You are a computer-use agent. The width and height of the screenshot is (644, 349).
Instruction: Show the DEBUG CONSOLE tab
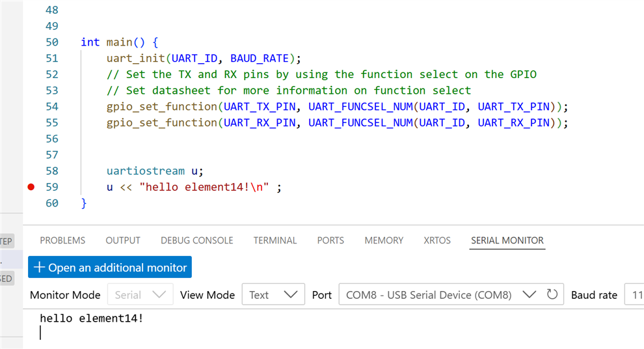pos(196,240)
